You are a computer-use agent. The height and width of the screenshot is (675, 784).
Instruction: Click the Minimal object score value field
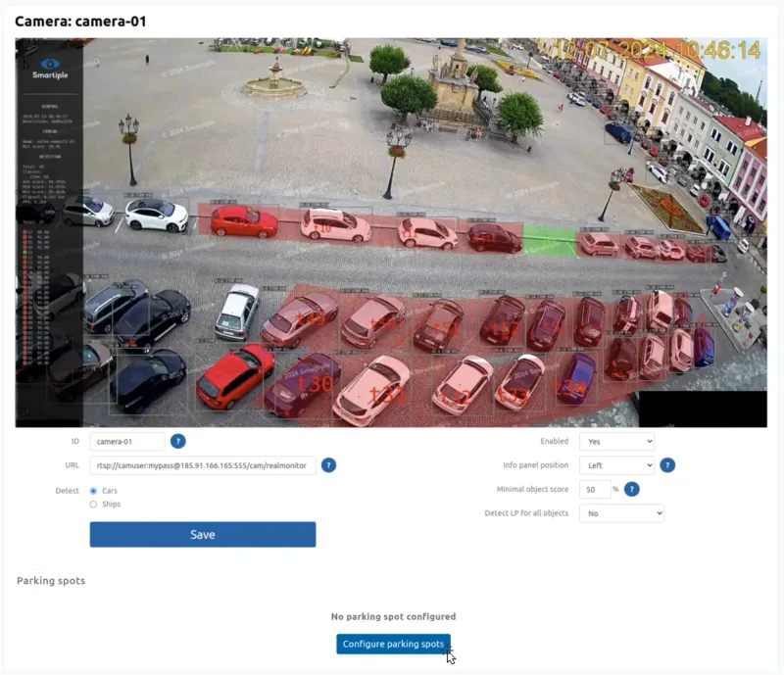point(595,490)
